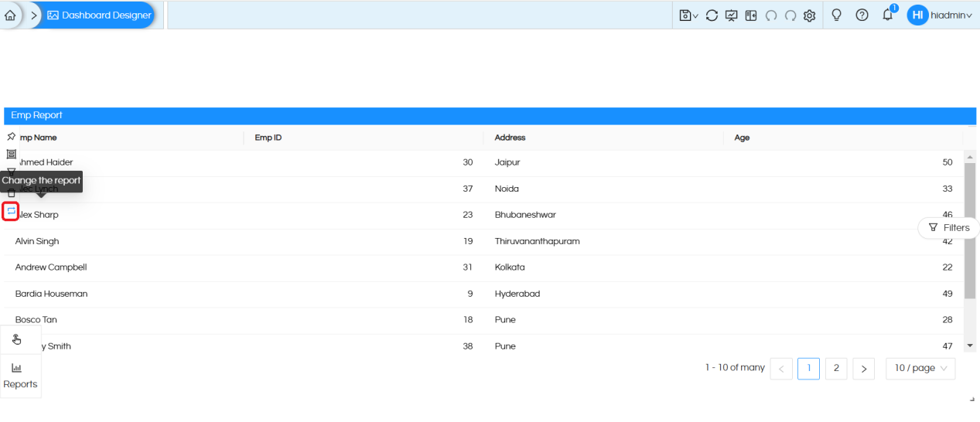980x422 pixels.
Task: Click the report layout icon below pin
Action: pos(11,155)
